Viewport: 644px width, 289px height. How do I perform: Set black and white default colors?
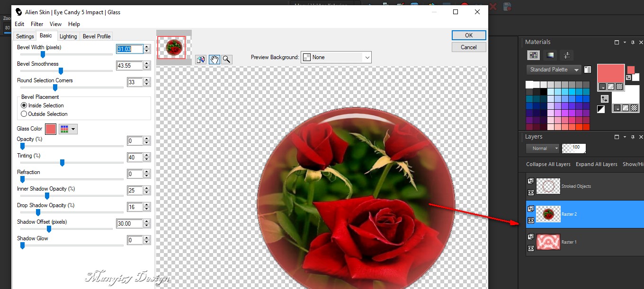coord(601,110)
